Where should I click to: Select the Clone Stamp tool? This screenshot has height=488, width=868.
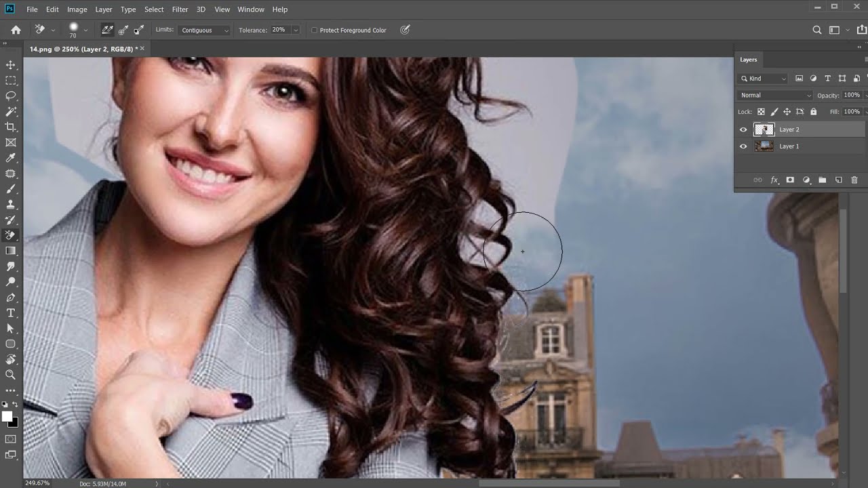coord(11,205)
